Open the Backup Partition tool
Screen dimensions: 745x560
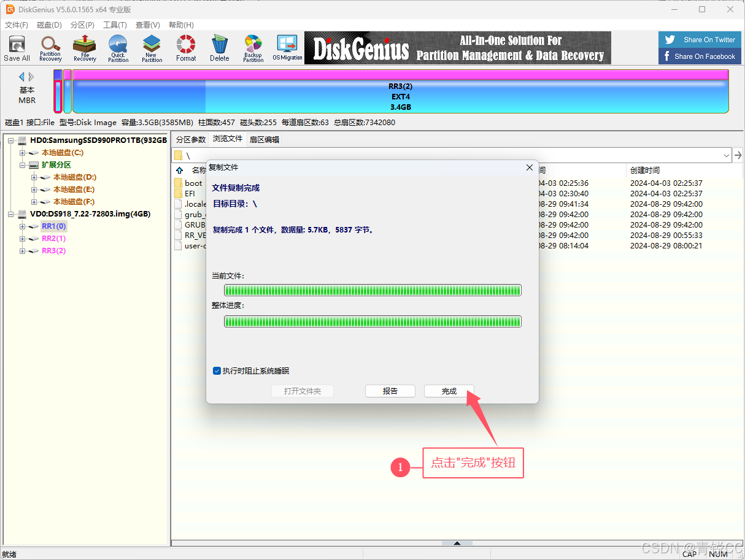(x=253, y=48)
